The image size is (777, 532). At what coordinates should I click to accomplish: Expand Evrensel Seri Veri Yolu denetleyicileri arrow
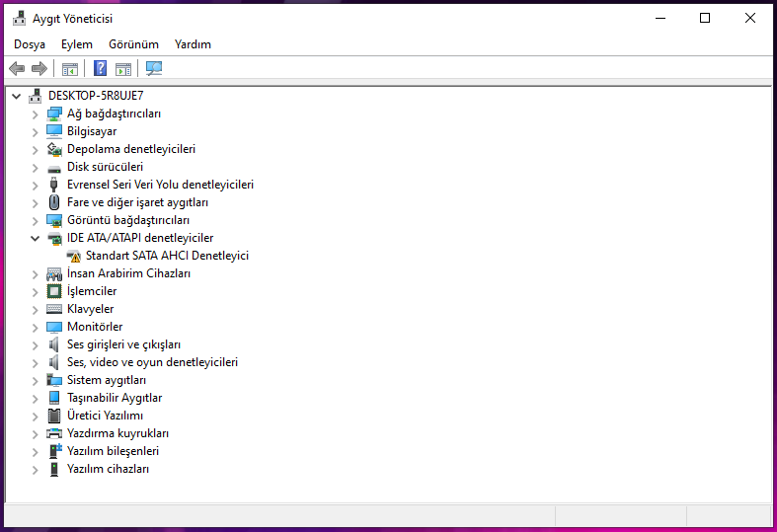(35, 186)
